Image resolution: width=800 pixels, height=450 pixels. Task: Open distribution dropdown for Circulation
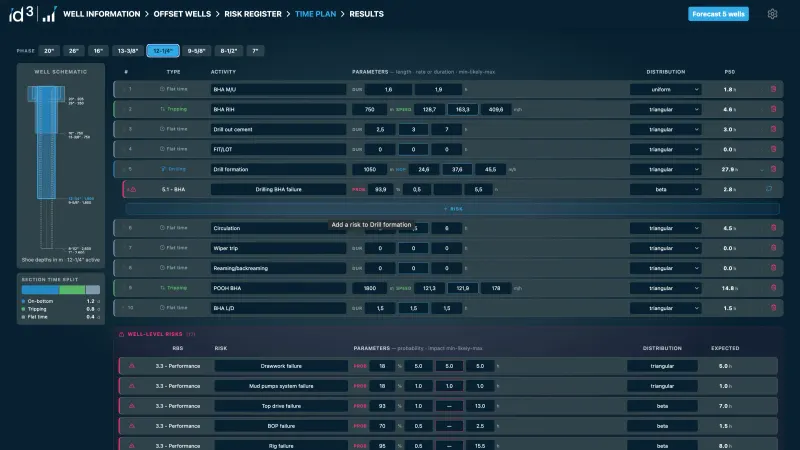[665, 228]
